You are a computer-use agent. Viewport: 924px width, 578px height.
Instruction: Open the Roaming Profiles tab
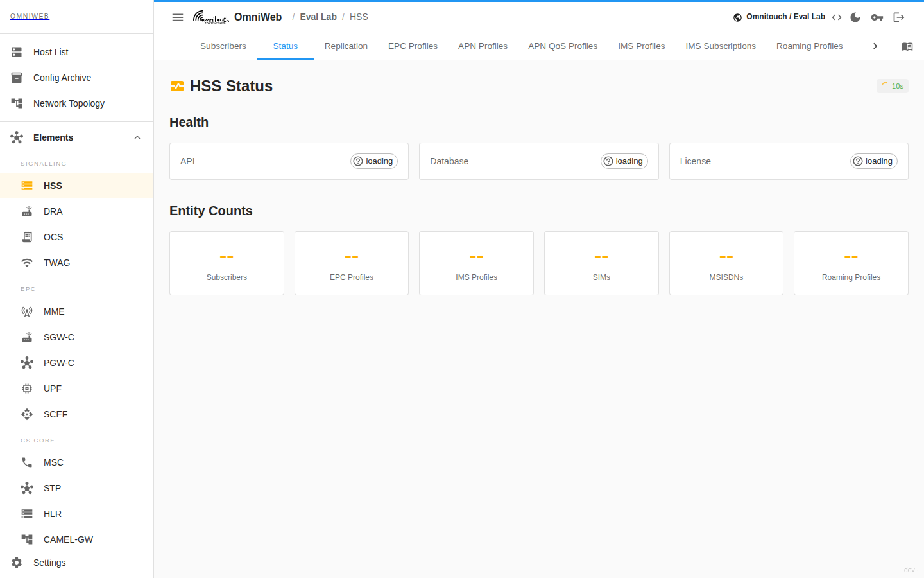[809, 46]
